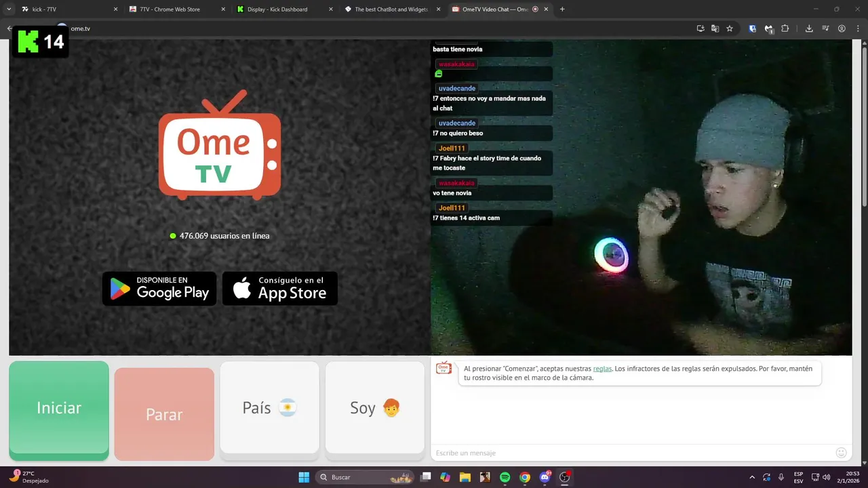Image resolution: width=868 pixels, height=488 pixels.
Task: Open the País country selector
Action: point(269,408)
